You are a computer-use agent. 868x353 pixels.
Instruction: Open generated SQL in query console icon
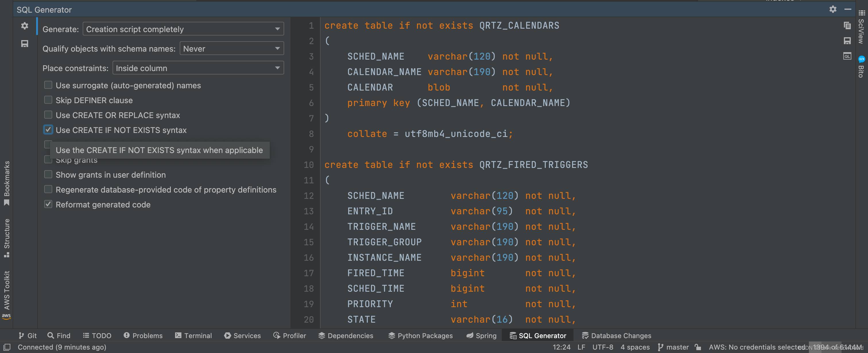tap(847, 56)
